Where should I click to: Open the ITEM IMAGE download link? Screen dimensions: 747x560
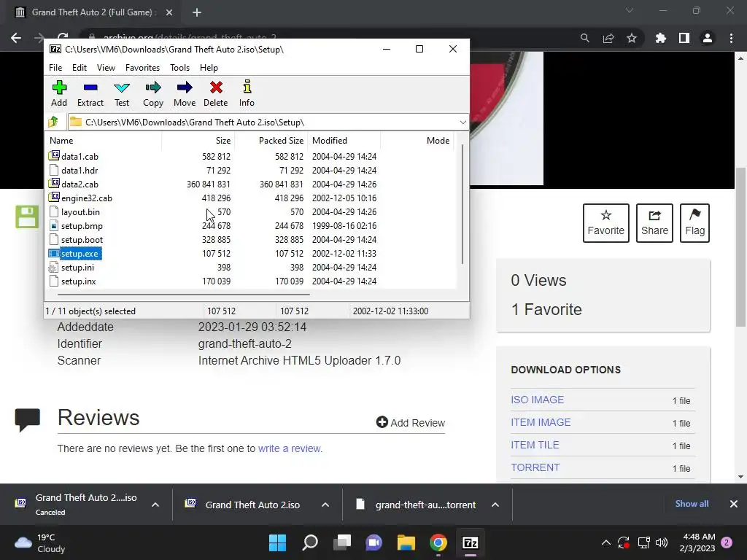point(541,422)
